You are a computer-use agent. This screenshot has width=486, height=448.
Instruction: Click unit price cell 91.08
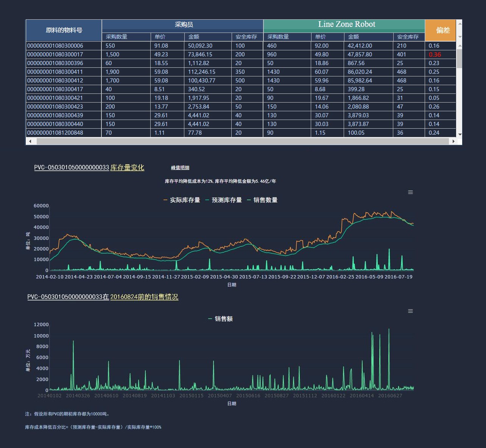coord(161,46)
